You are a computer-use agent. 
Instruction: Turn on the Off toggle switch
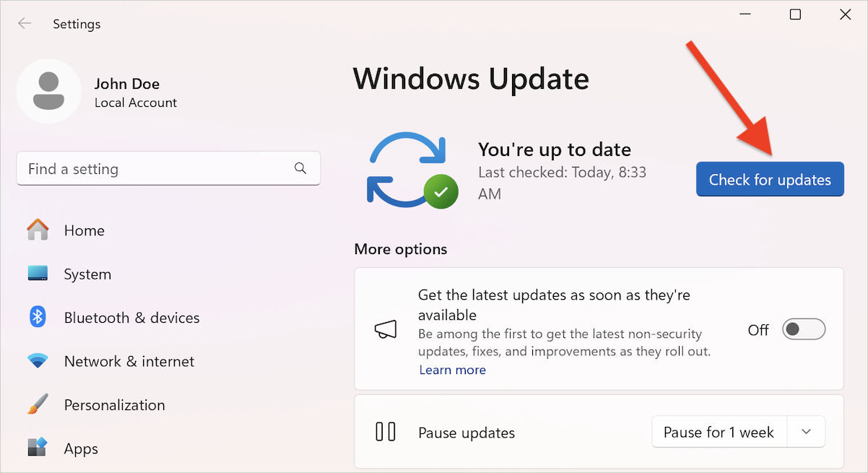803,329
